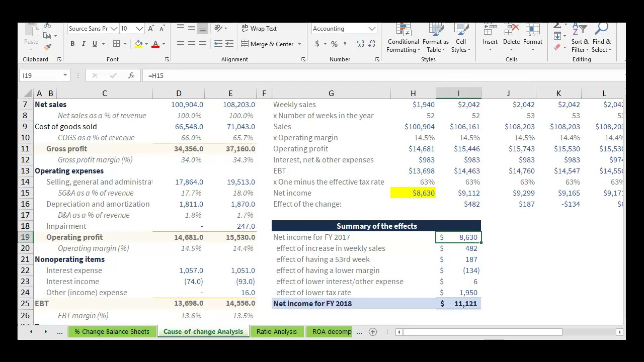The width and height of the screenshot is (644, 362).
Task: Click the Copy icon
Action: (47, 36)
